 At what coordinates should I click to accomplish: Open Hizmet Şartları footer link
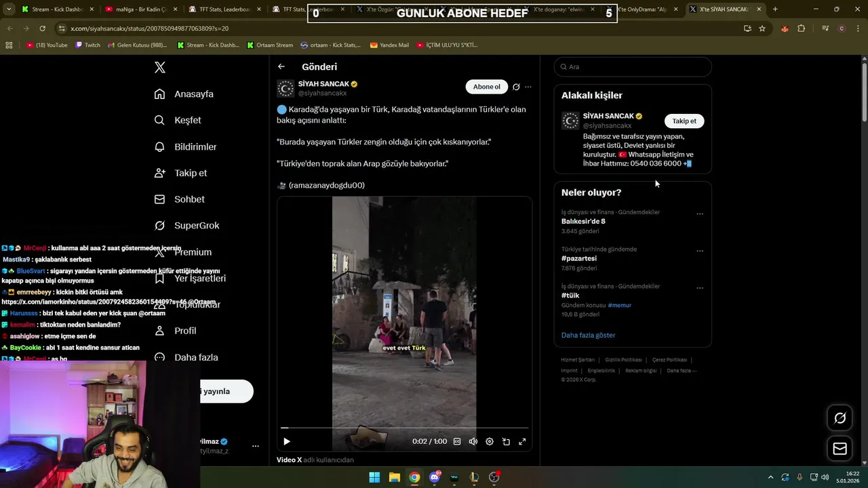[578, 360]
